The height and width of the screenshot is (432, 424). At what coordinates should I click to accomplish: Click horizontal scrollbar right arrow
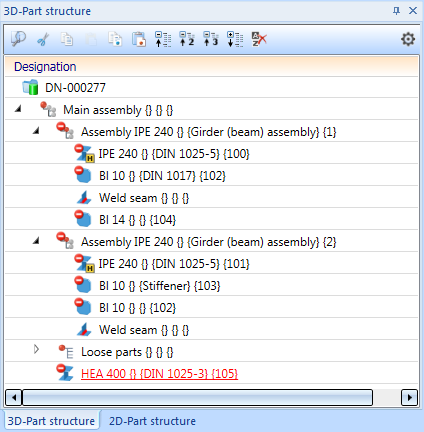coord(410,397)
